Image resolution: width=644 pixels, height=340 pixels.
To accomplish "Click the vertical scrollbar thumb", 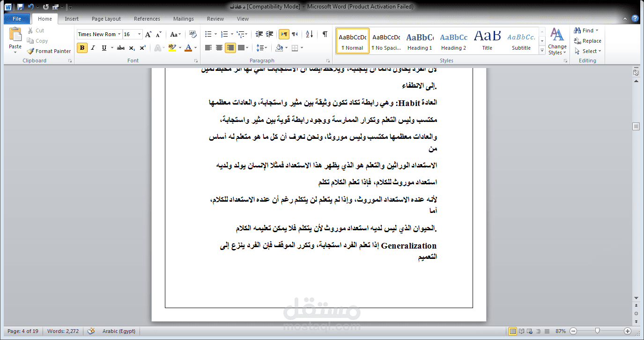I will (636, 126).
